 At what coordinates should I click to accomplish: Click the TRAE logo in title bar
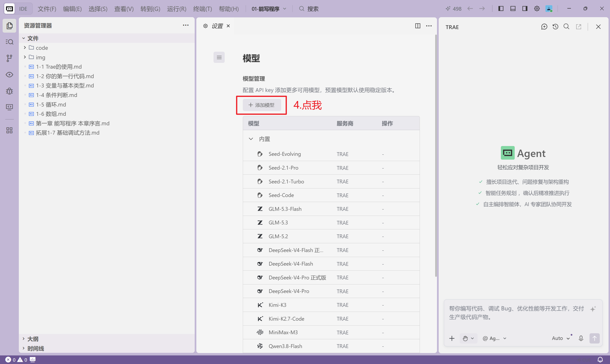(x=10, y=9)
